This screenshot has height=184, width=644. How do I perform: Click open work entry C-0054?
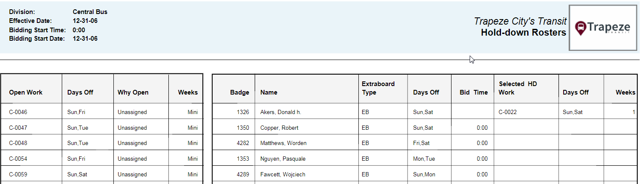[18, 159]
